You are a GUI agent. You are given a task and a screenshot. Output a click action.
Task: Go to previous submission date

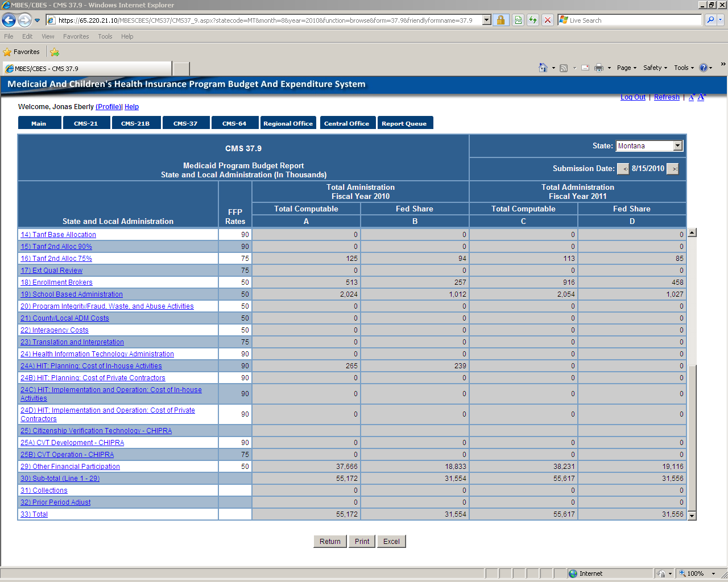(x=623, y=169)
